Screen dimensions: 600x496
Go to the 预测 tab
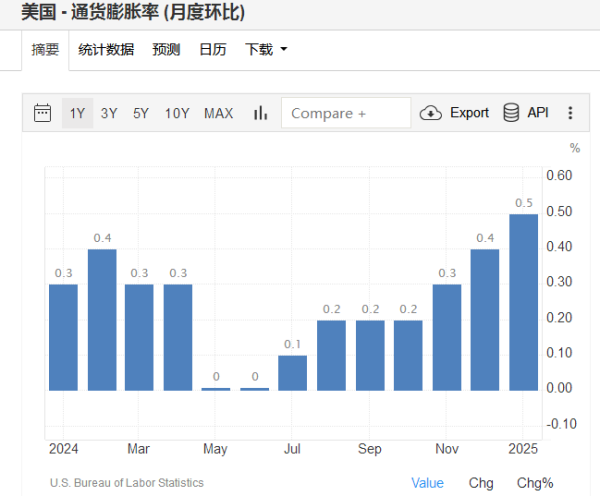pyautogui.click(x=166, y=49)
